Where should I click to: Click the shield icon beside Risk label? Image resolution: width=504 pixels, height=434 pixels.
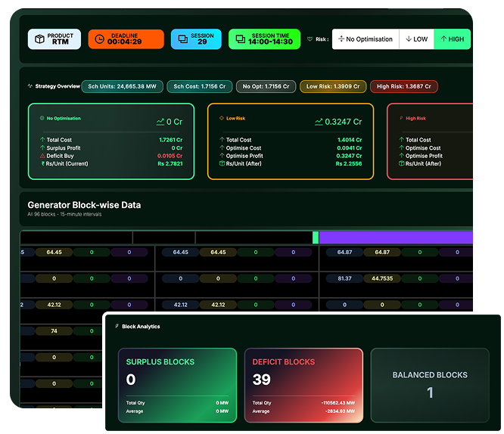pos(310,39)
